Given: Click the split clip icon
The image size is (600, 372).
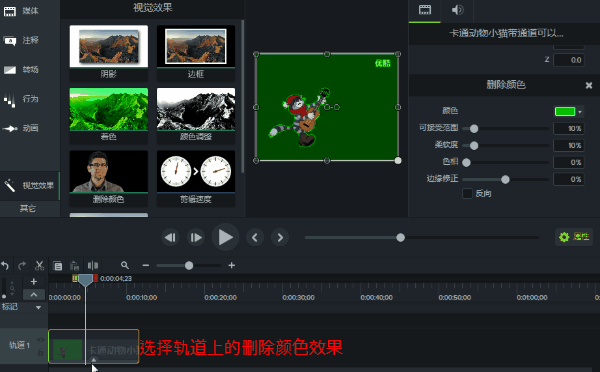Looking at the screenshot, I should pos(93,265).
